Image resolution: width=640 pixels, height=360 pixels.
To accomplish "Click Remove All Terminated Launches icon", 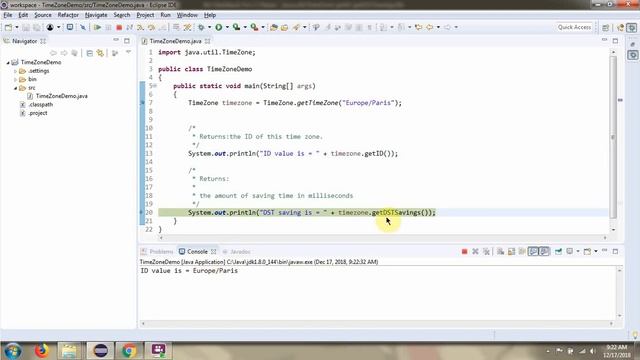I will pos(486,251).
